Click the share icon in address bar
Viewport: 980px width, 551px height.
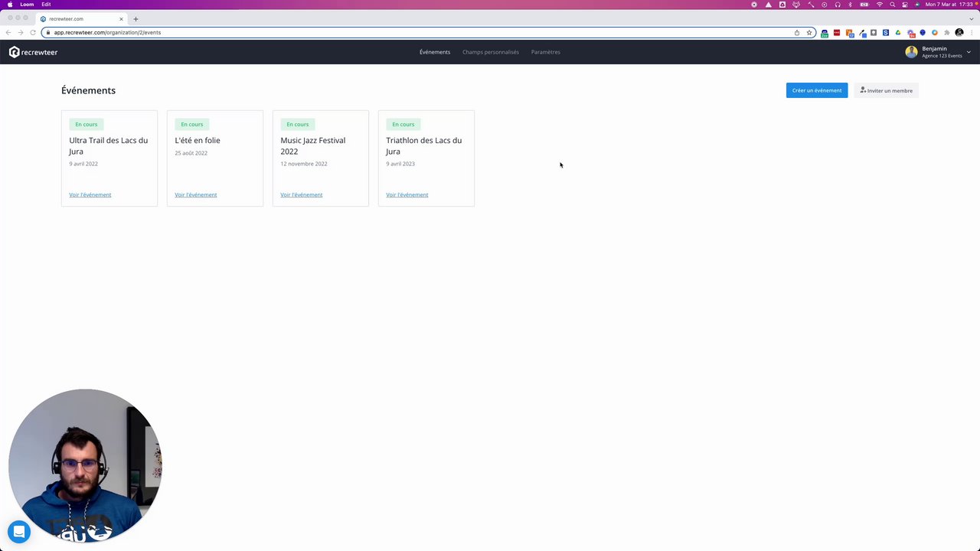(797, 32)
